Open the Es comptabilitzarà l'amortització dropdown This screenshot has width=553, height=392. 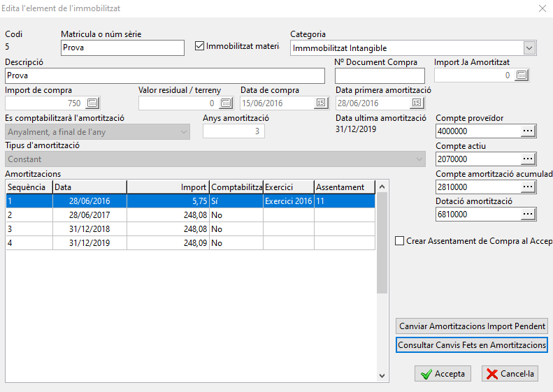click(97, 132)
